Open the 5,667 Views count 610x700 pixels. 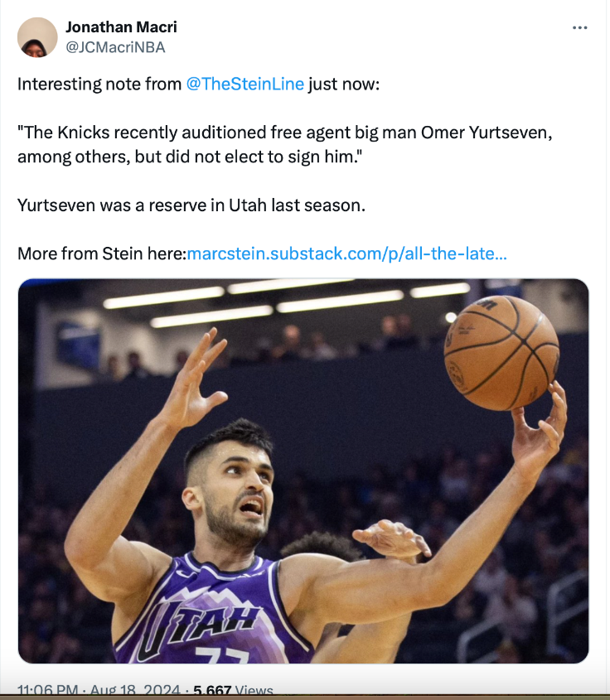[x=233, y=690]
